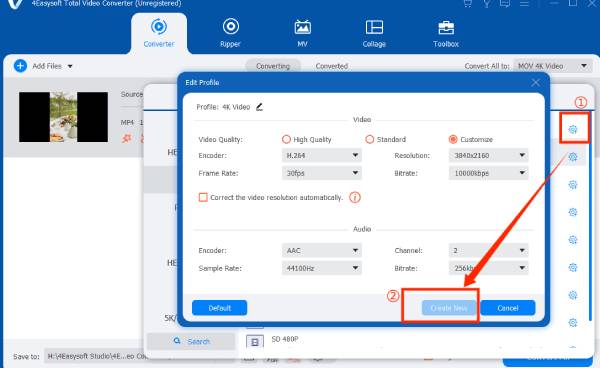600x368 pixels.
Task: Click the Default button
Action: coord(220,308)
